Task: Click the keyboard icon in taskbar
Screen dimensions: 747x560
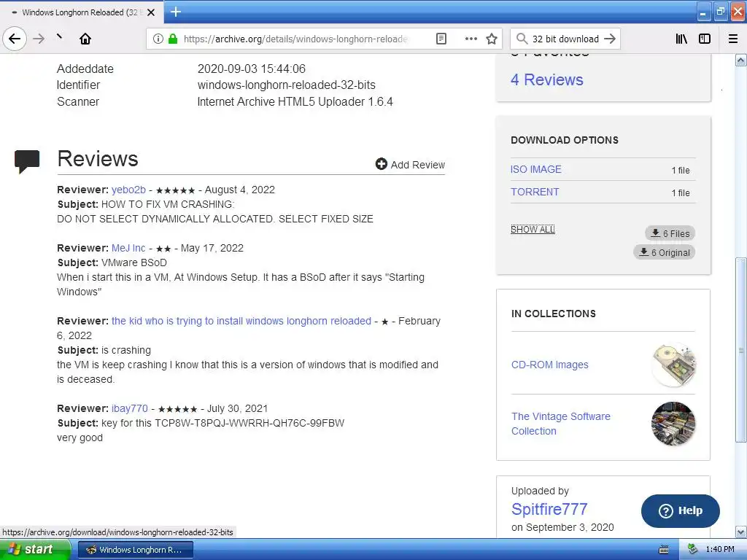Action: pos(664,550)
